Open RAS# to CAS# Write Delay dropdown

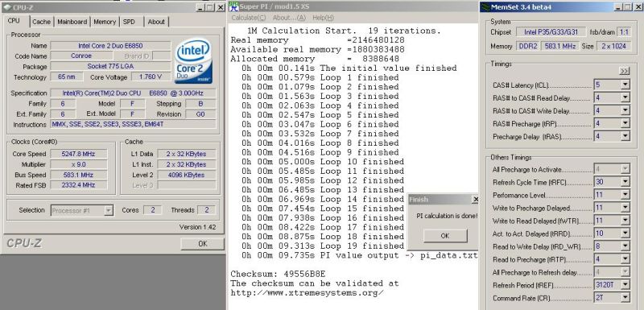625,110
